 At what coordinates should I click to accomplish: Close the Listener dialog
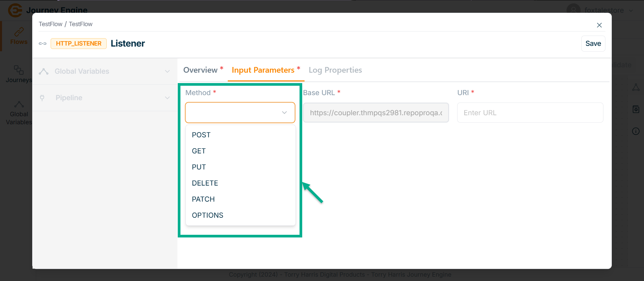pos(599,25)
